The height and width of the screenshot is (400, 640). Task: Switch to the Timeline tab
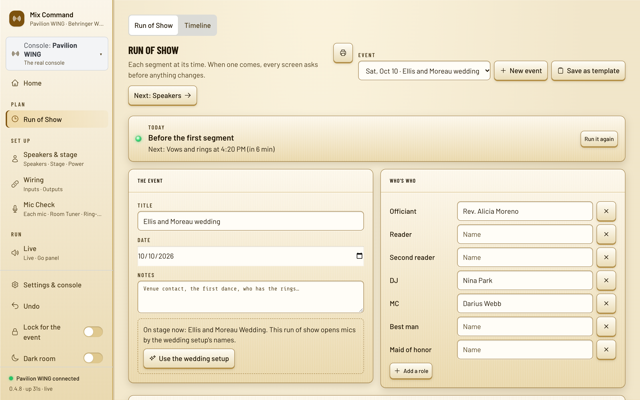[198, 25]
